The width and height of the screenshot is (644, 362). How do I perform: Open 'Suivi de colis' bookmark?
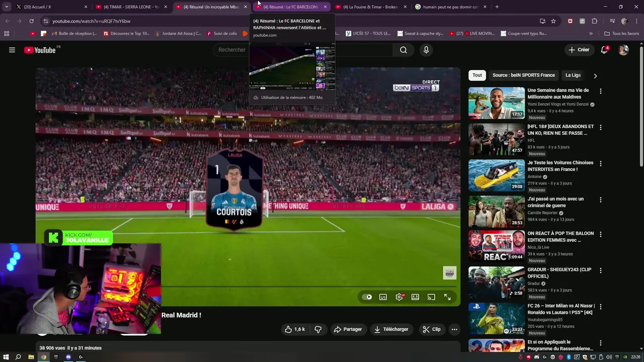click(221, 34)
